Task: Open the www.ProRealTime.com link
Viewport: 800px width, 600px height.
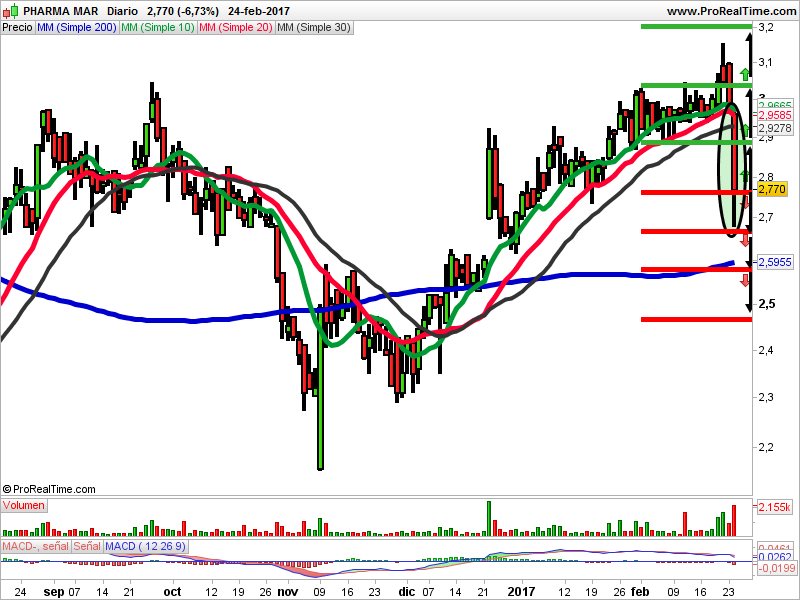Action: click(731, 11)
